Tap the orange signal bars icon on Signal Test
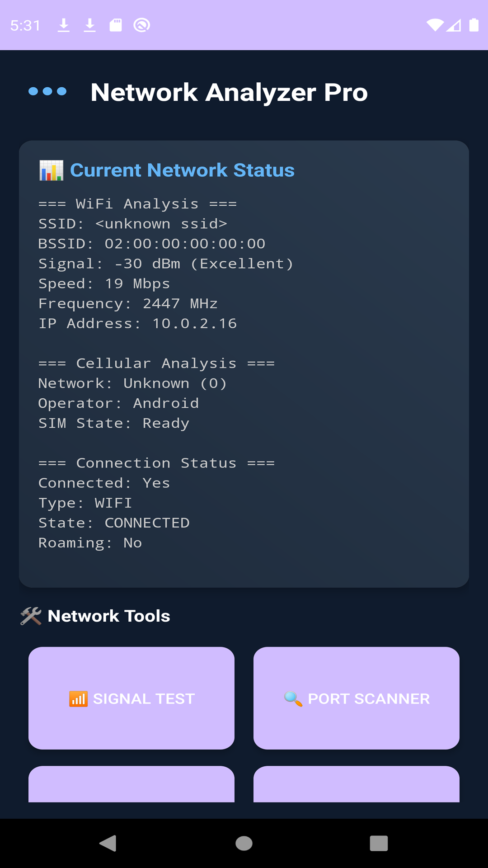Viewport: 488px width, 868px height. click(78, 699)
